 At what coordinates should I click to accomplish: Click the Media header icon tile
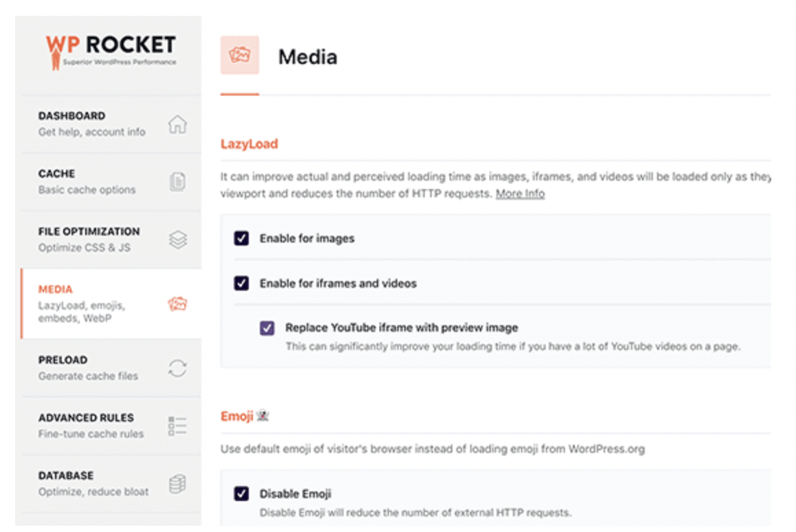pos(240,55)
